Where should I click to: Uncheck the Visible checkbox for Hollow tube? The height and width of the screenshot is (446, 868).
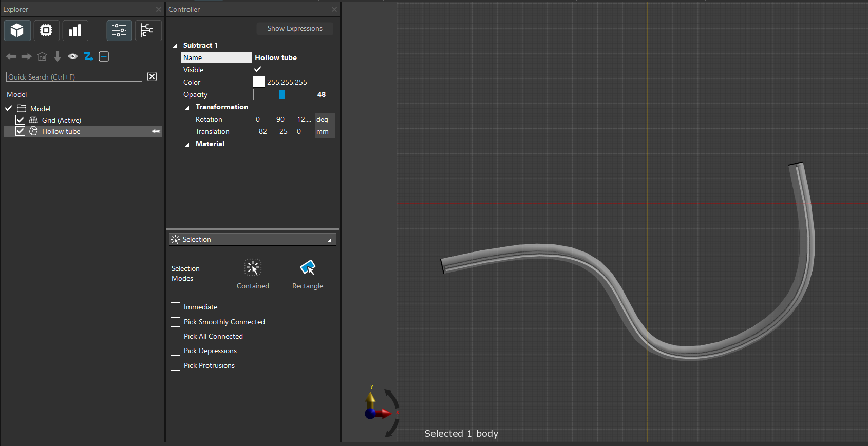(x=258, y=70)
